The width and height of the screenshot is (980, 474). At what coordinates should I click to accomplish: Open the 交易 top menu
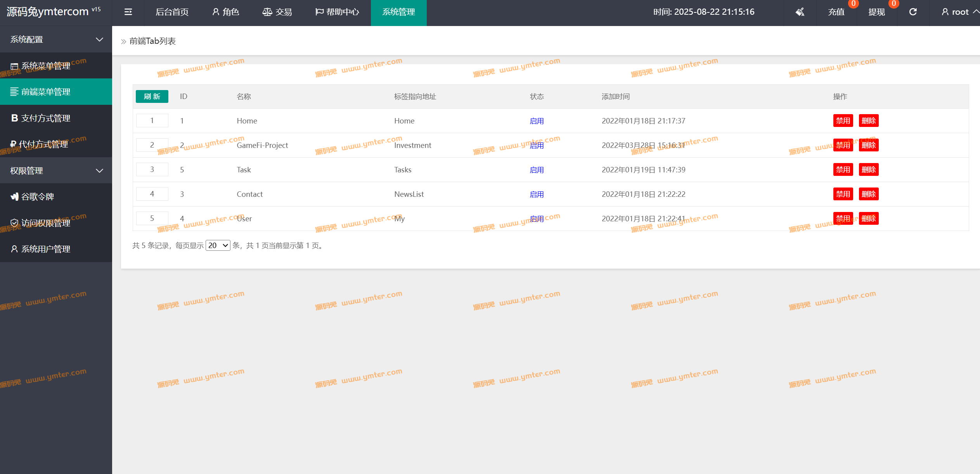tap(277, 12)
